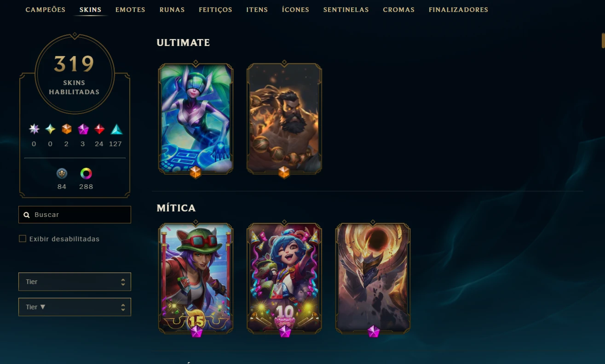Screen dimensions: 605x364
Task: Click the light-blue Exalted gem icon
Action: tap(50, 129)
